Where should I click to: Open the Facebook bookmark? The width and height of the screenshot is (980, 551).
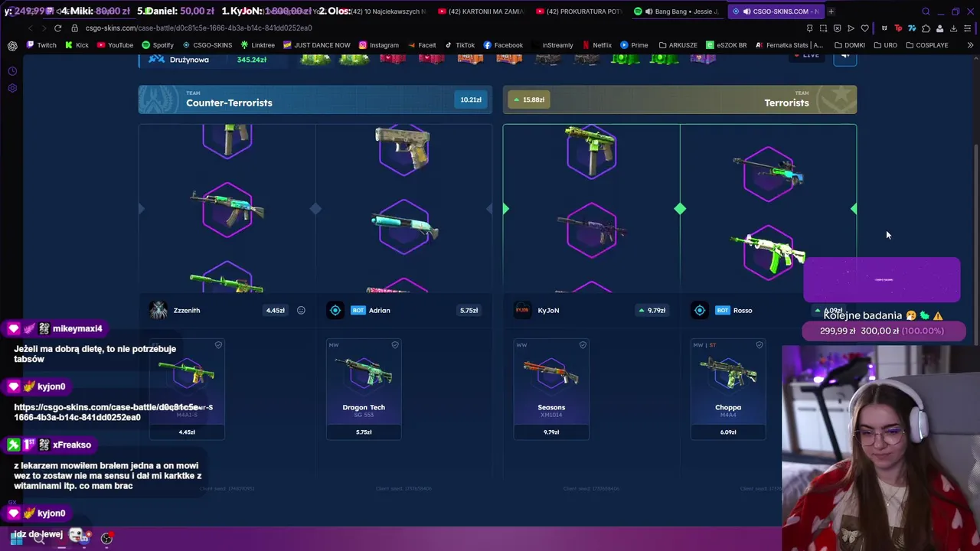click(x=503, y=45)
